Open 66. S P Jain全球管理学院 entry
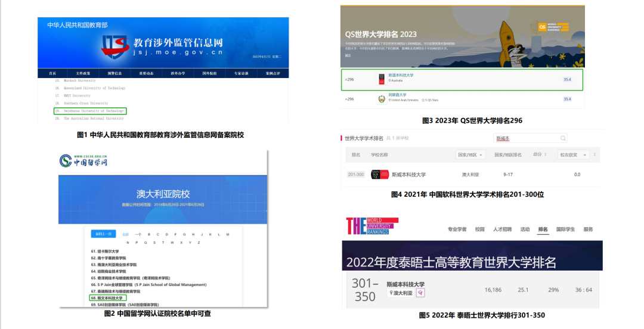644x329 pixels. click(148, 285)
